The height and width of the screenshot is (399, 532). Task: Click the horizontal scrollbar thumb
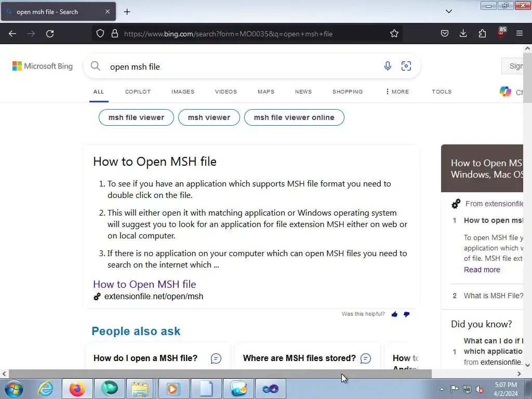click(x=220, y=374)
